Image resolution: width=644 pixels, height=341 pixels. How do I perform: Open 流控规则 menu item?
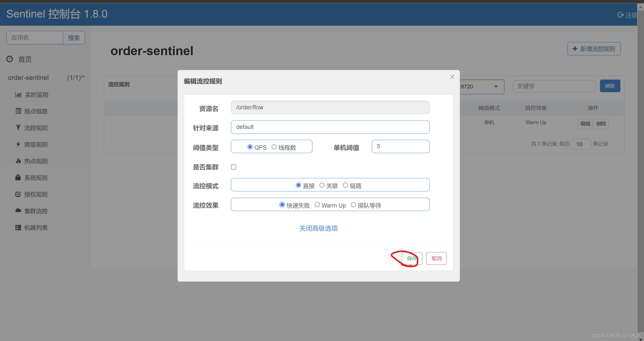click(x=36, y=128)
